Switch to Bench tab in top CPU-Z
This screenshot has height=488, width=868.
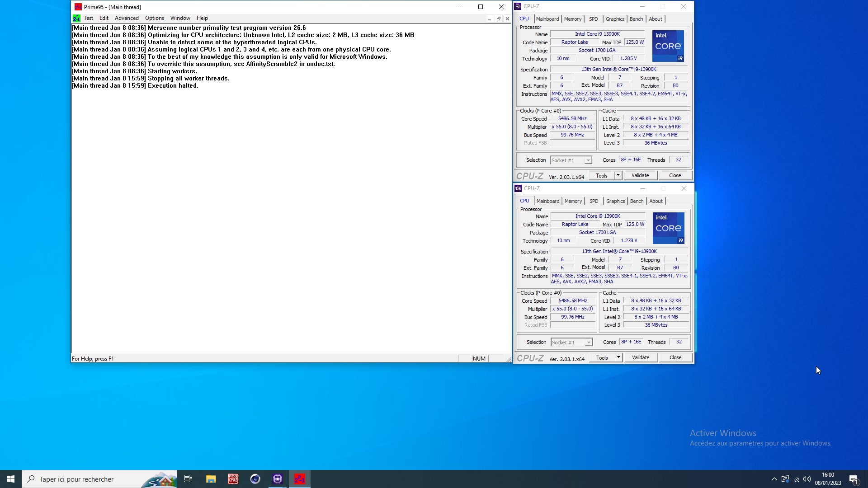[637, 19]
